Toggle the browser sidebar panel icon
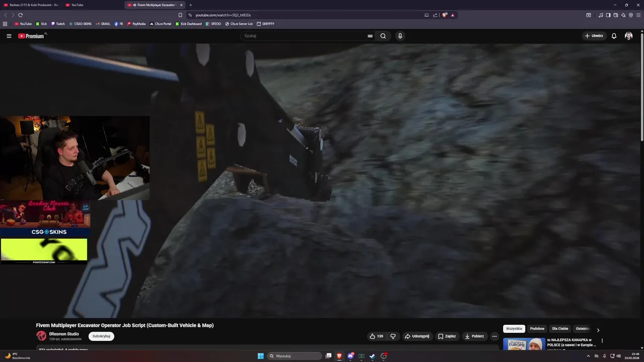 pos(608,15)
